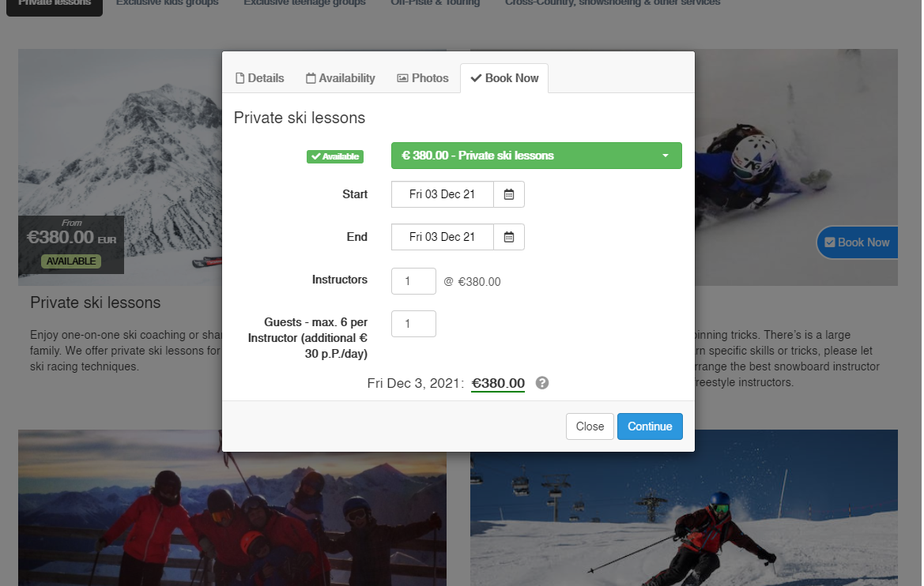Focus the Instructors quantity field
Image resolution: width=924 pixels, height=586 pixels.
pos(413,281)
